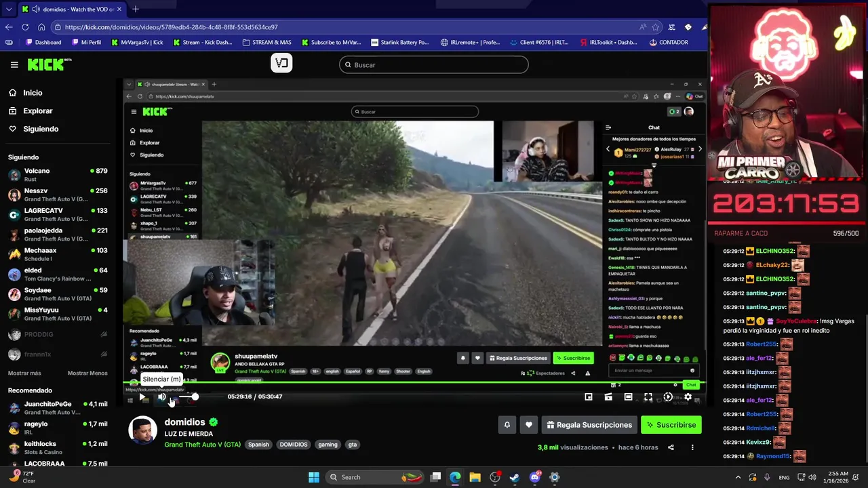Toggle picture-in-picture mini player

point(589,397)
